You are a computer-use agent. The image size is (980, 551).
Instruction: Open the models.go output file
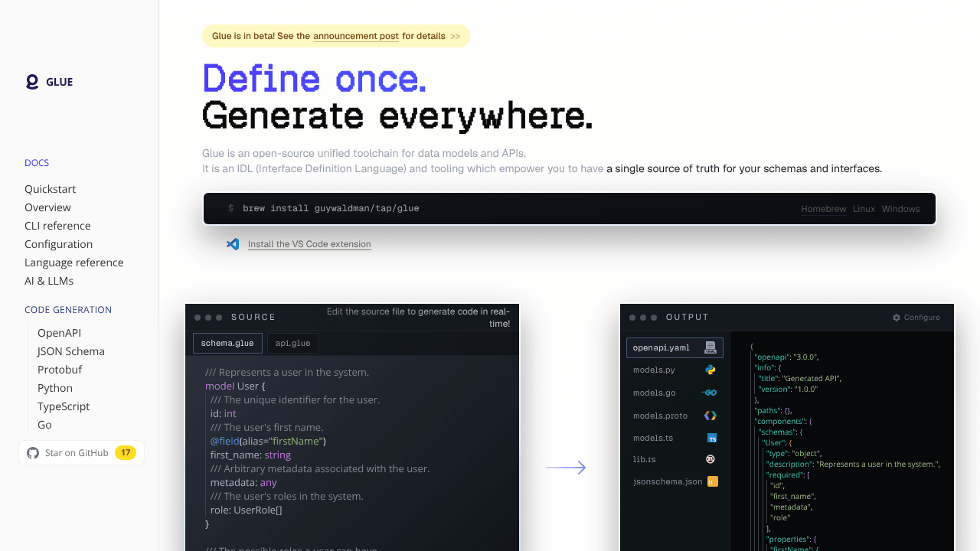675,393
